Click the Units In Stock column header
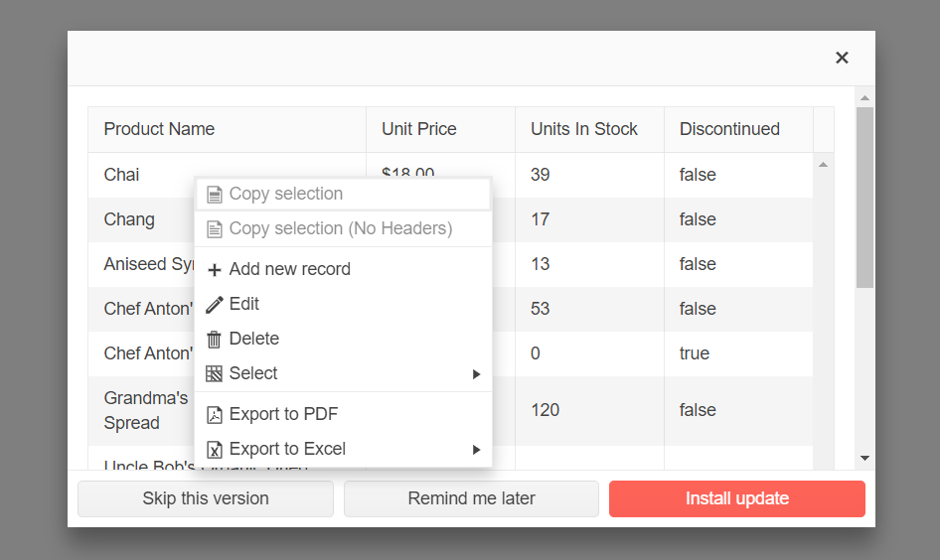Image resolution: width=940 pixels, height=560 pixels. 584,129
